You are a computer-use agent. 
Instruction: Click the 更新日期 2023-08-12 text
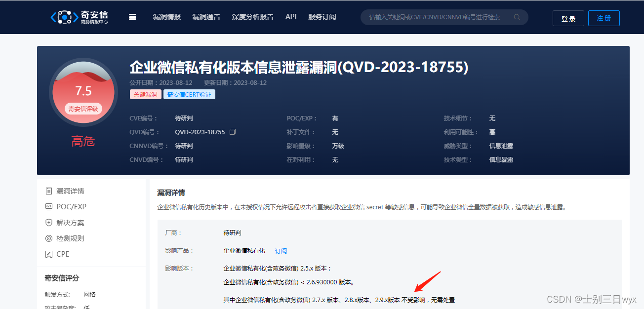pyautogui.click(x=235, y=83)
